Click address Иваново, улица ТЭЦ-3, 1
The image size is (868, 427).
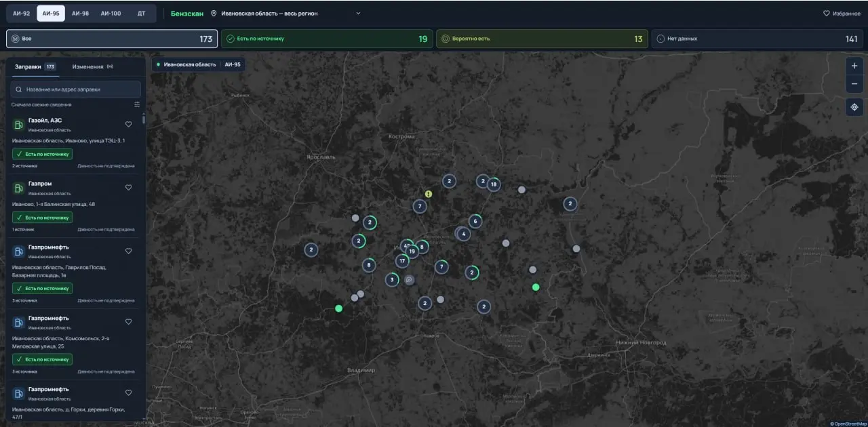pos(68,140)
